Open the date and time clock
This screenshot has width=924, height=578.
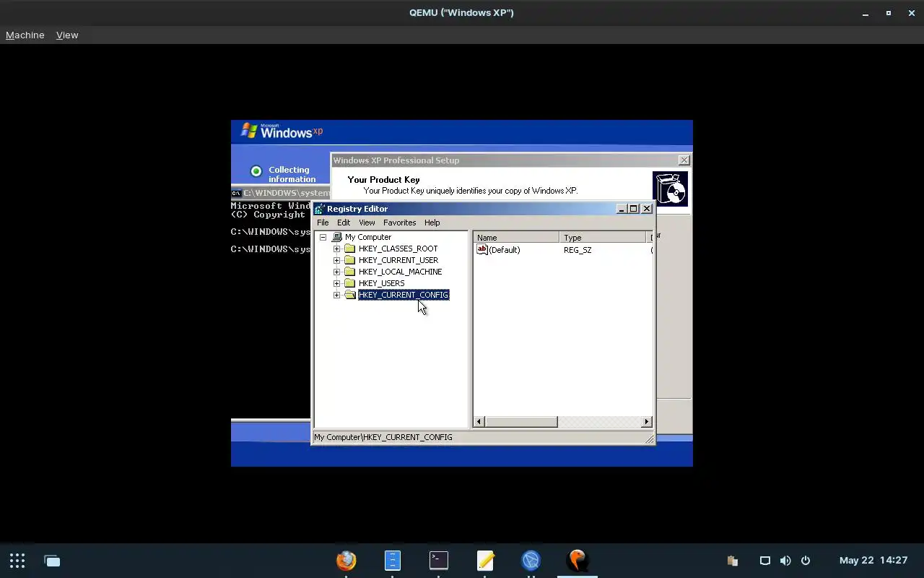pos(873,561)
